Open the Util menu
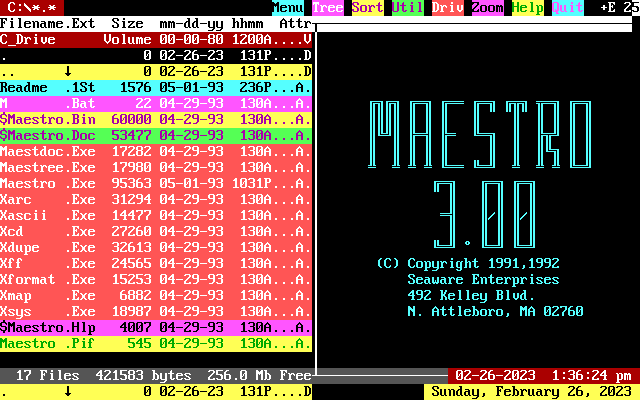The image size is (640, 400). point(408,7)
